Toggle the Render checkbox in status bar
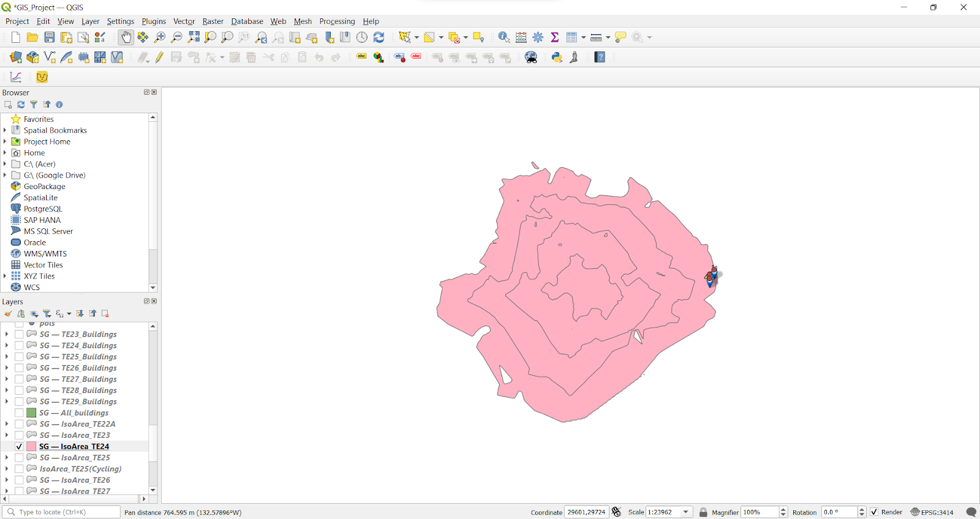Screen dimensions: 980x519 coord(874,512)
